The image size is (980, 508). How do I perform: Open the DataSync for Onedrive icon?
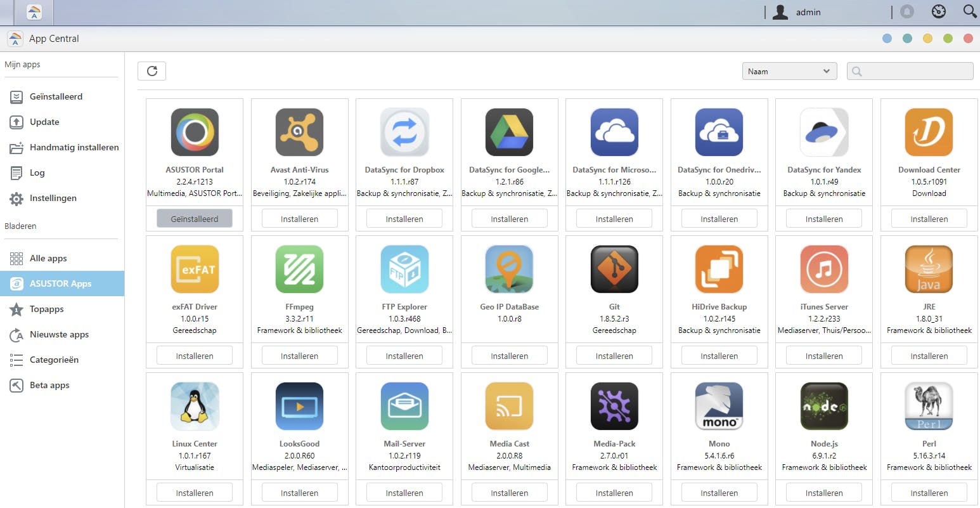(719, 132)
